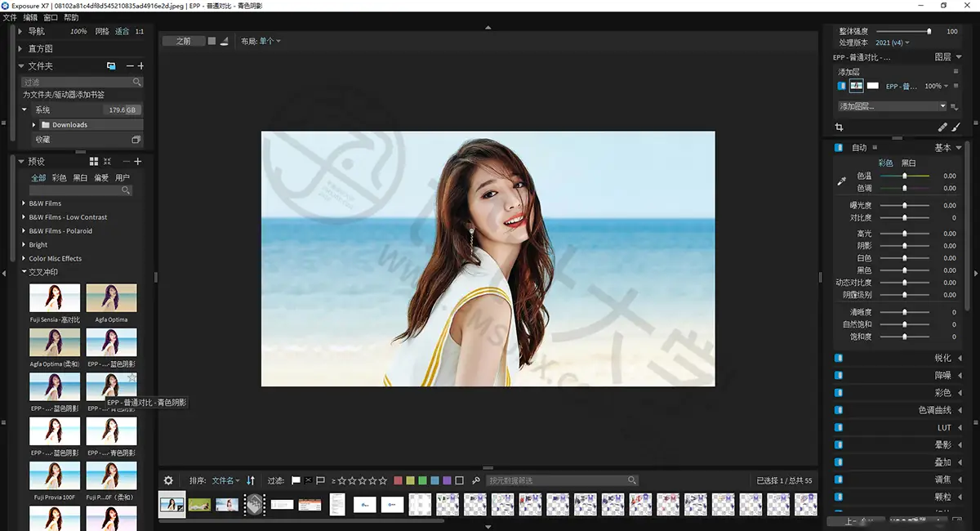Screen dimensions: 980x531
Task: Open the 文件 menu
Action: coord(10,17)
